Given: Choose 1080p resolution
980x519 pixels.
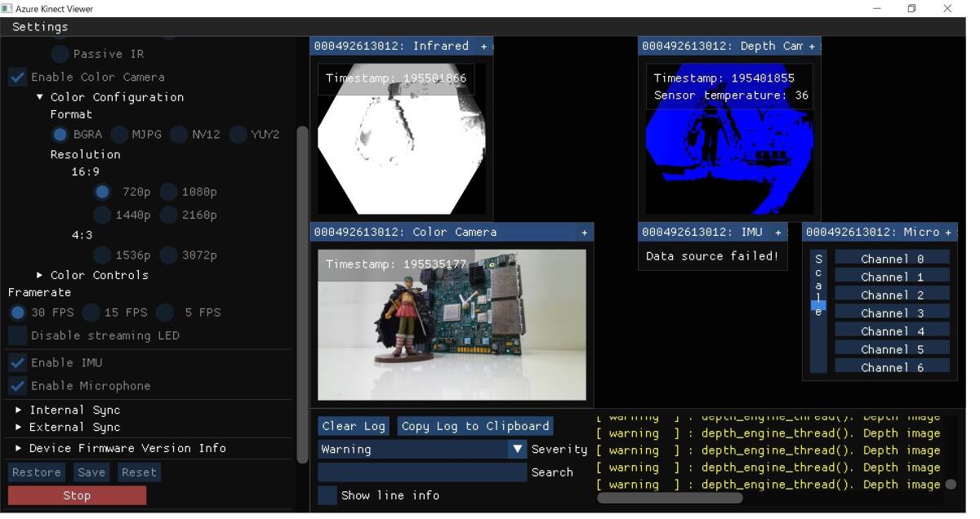Looking at the screenshot, I should [168, 192].
